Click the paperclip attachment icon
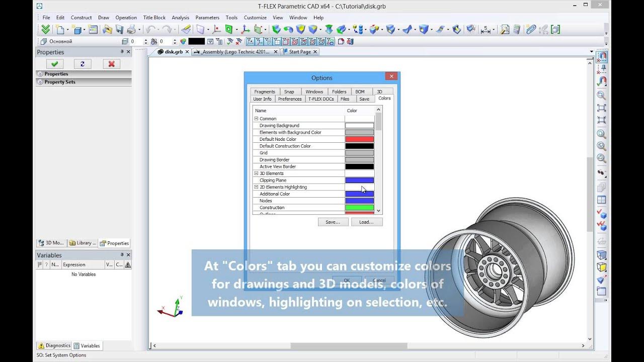 point(531,30)
